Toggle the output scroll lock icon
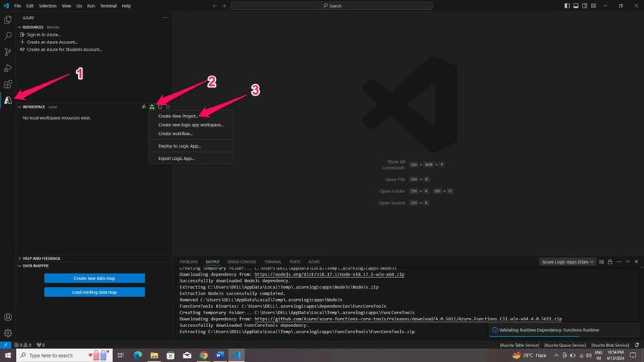 (x=610, y=262)
